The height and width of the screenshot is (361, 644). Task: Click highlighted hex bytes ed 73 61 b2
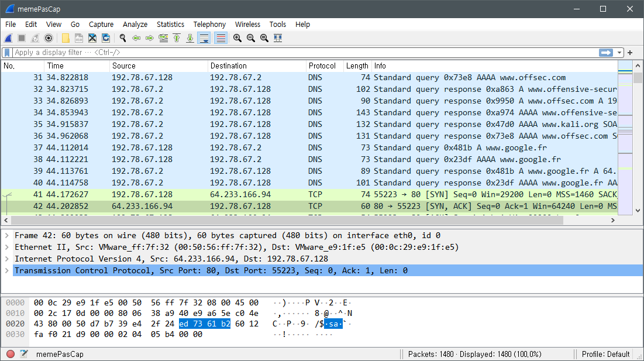(205, 324)
